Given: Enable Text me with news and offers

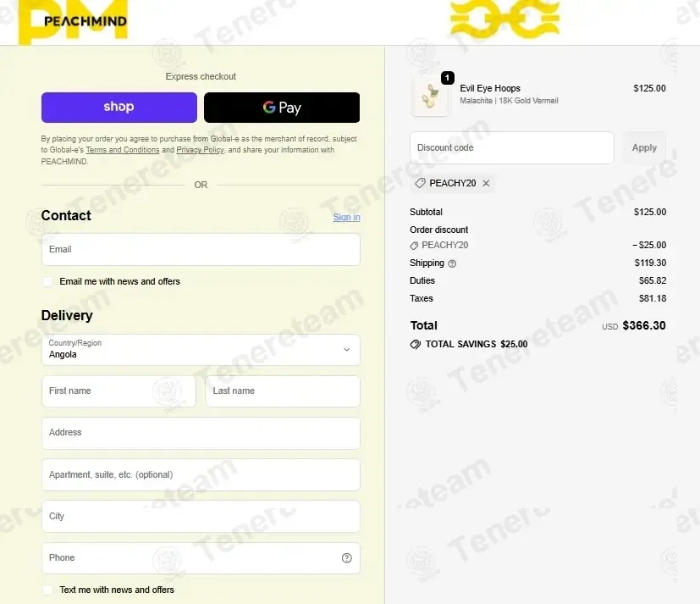Looking at the screenshot, I should [x=47, y=590].
